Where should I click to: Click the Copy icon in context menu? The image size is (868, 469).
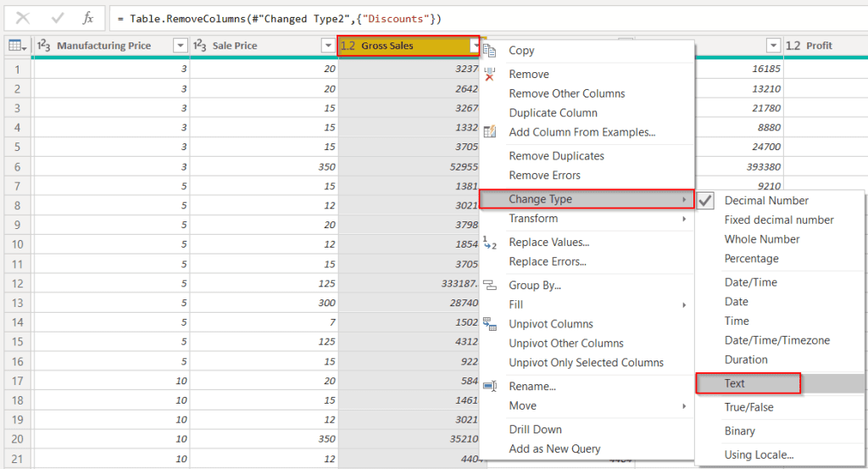pyautogui.click(x=489, y=50)
